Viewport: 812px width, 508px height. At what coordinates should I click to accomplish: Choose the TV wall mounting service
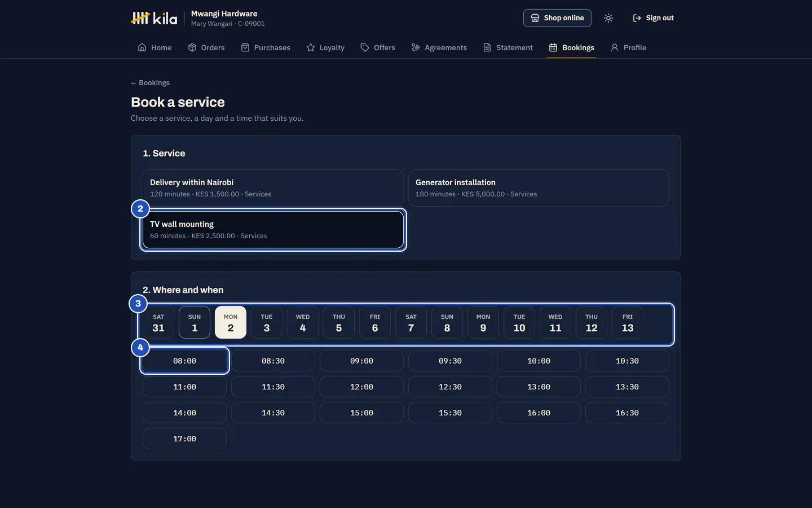[x=273, y=230]
